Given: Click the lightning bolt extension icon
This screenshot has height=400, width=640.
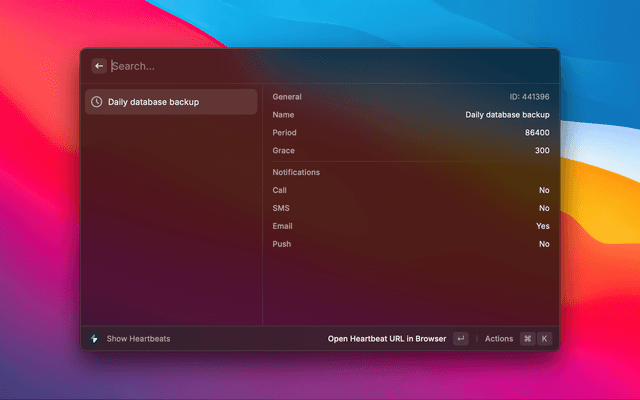Looking at the screenshot, I should pos(94,339).
